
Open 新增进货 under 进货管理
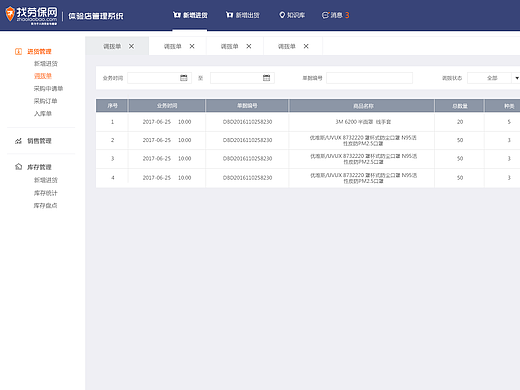coord(46,64)
